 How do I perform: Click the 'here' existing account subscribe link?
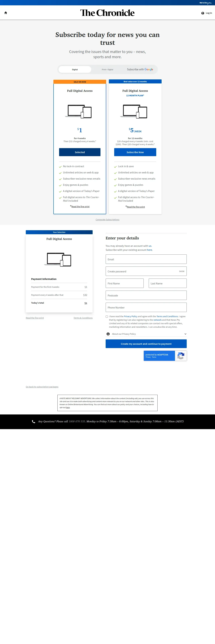point(150,250)
